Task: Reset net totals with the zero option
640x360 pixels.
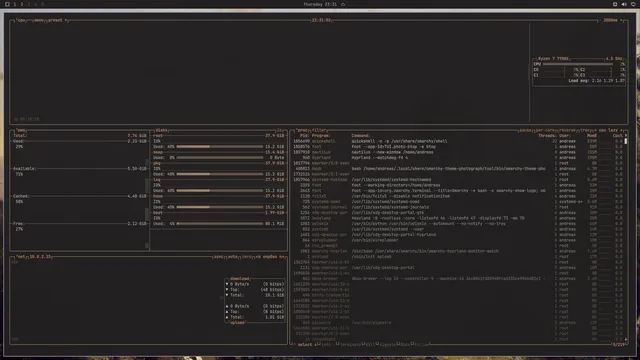Action: coord(247,257)
